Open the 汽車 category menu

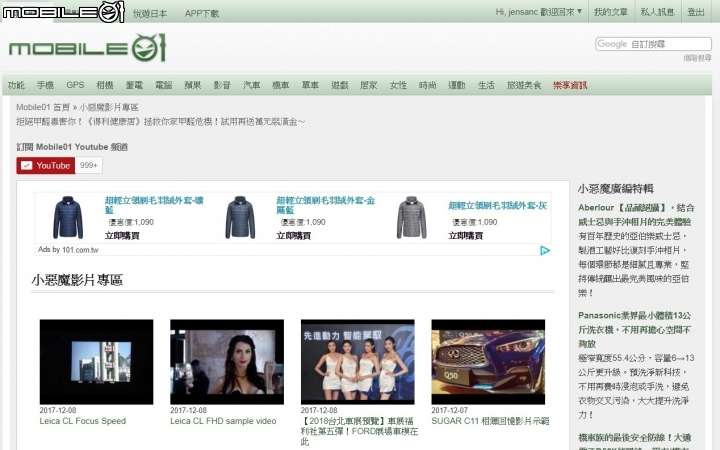[252, 85]
